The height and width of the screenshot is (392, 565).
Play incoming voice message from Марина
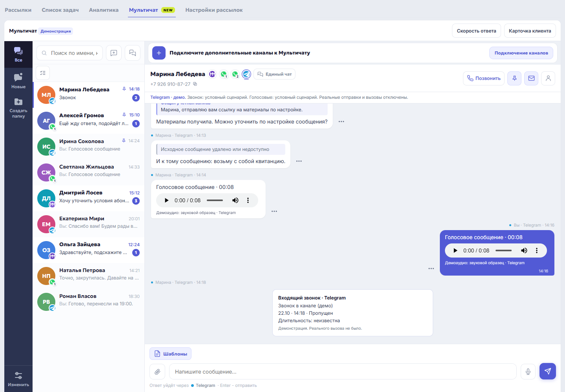pos(166,200)
